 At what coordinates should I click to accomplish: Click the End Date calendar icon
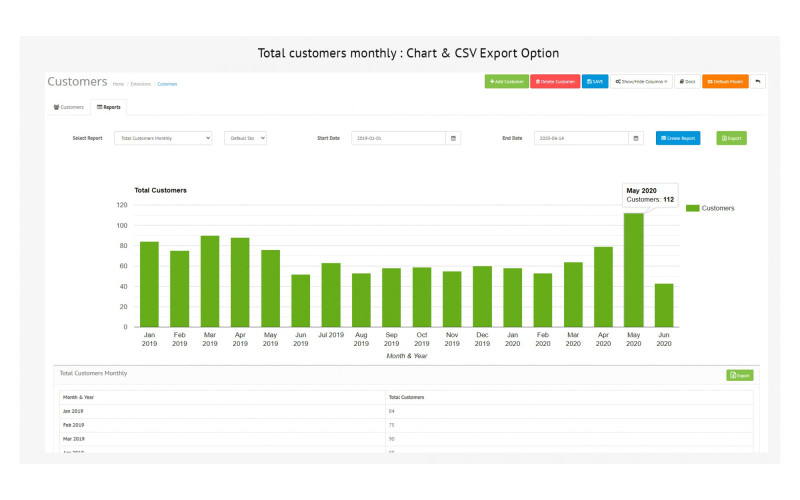pos(636,138)
